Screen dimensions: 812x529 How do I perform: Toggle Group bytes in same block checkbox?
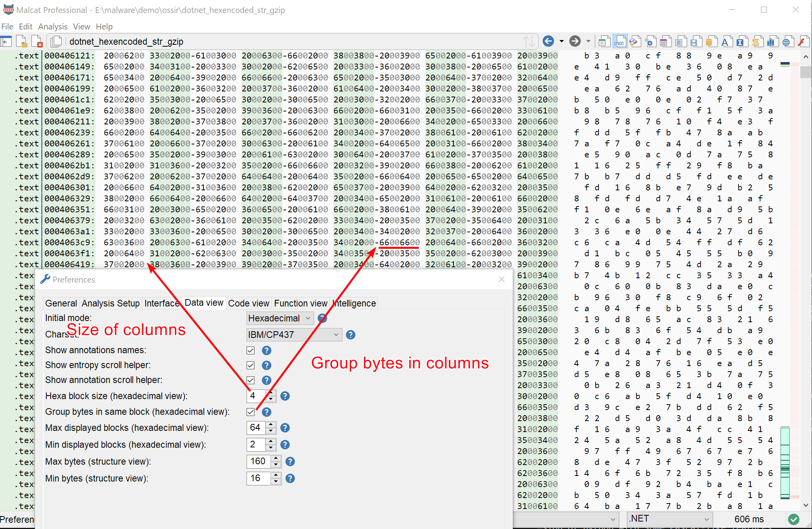(251, 412)
